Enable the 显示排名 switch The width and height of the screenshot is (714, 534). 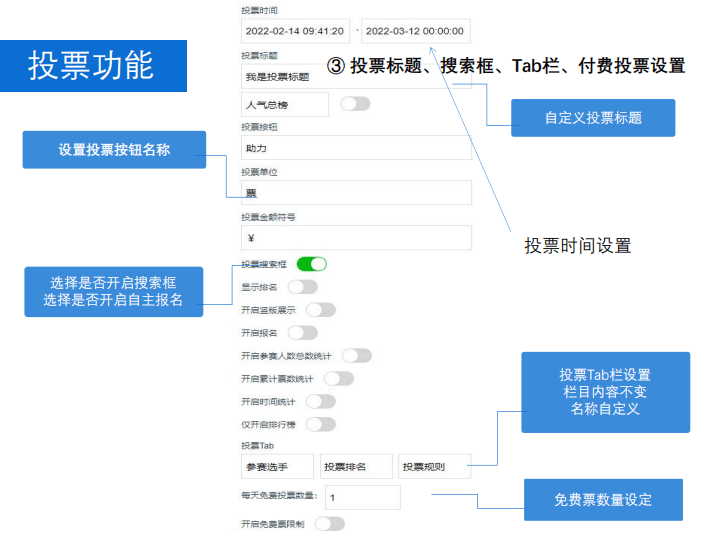[x=302, y=287]
